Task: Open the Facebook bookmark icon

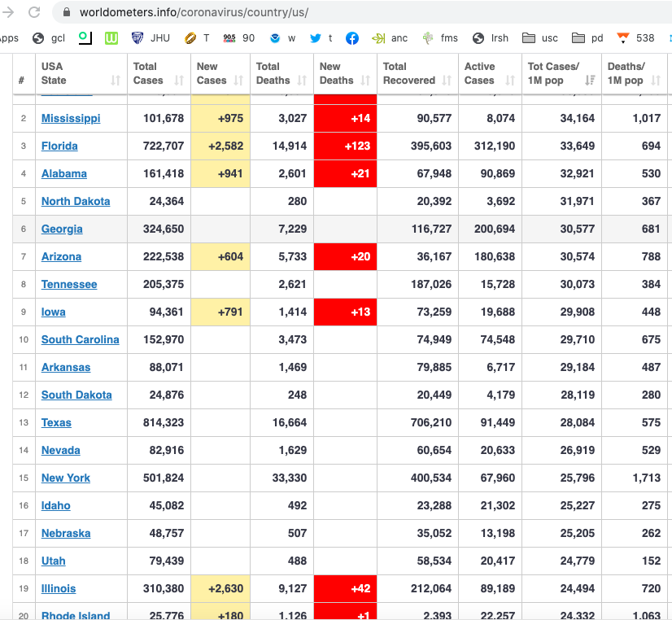Action: point(351,38)
